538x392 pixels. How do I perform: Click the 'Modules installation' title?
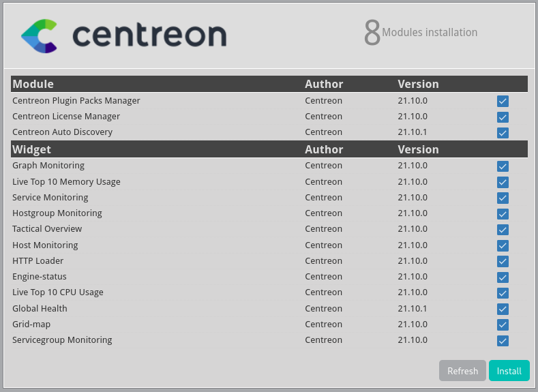tap(430, 32)
